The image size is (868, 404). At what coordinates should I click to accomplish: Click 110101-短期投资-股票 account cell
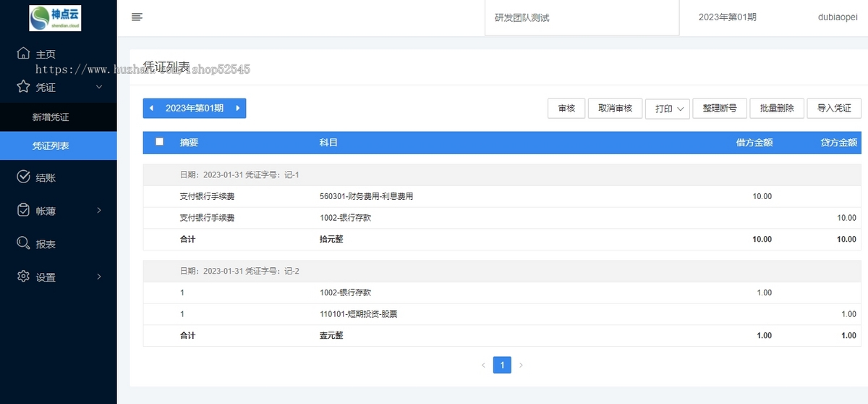[x=358, y=314]
